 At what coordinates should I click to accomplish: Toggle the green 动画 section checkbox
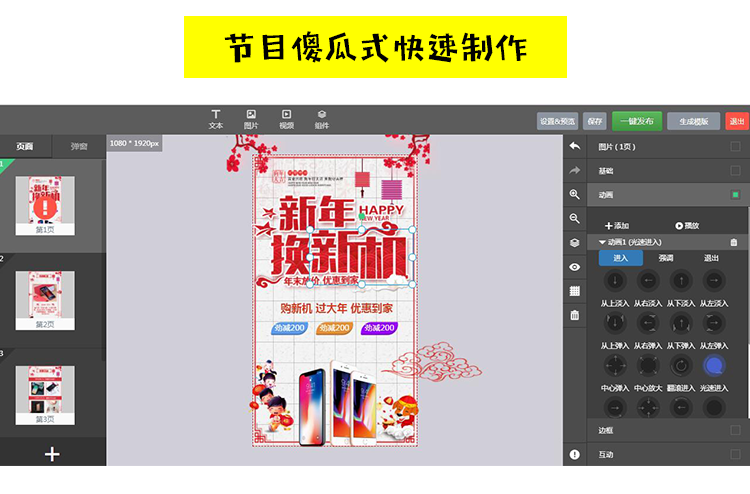coord(735,194)
